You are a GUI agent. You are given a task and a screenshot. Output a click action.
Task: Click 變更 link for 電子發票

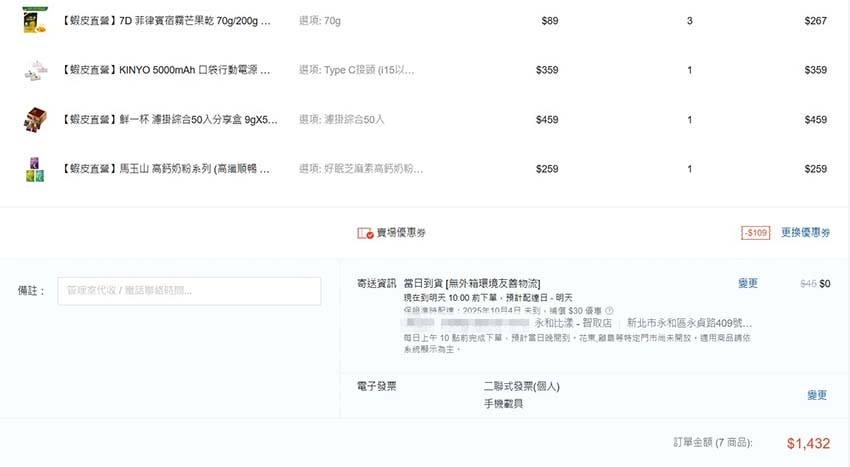click(816, 395)
